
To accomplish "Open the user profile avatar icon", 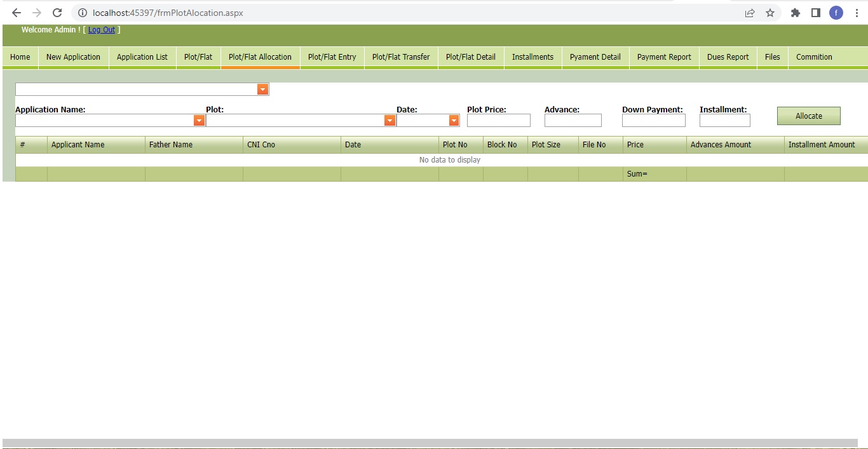I will tap(836, 13).
